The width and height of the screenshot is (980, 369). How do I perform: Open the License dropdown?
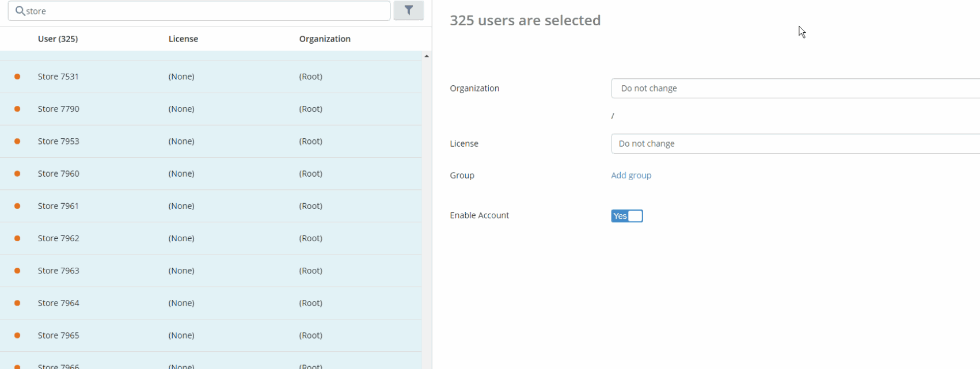795,144
